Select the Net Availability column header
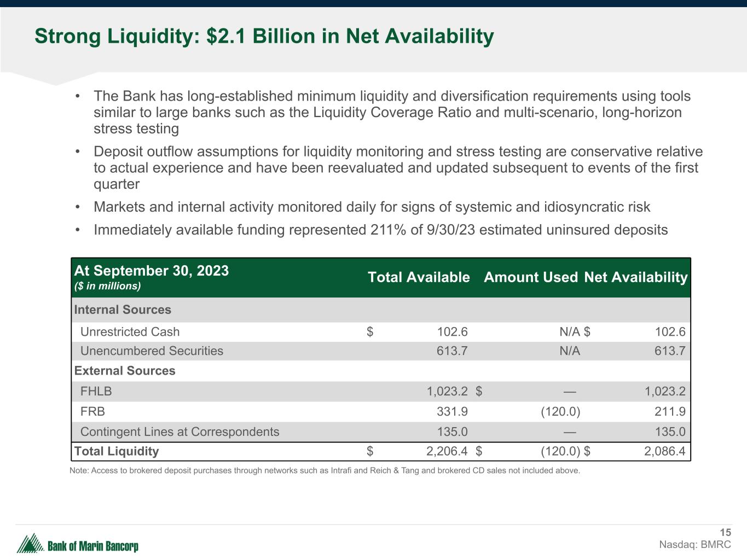The image size is (747, 560). point(635,277)
